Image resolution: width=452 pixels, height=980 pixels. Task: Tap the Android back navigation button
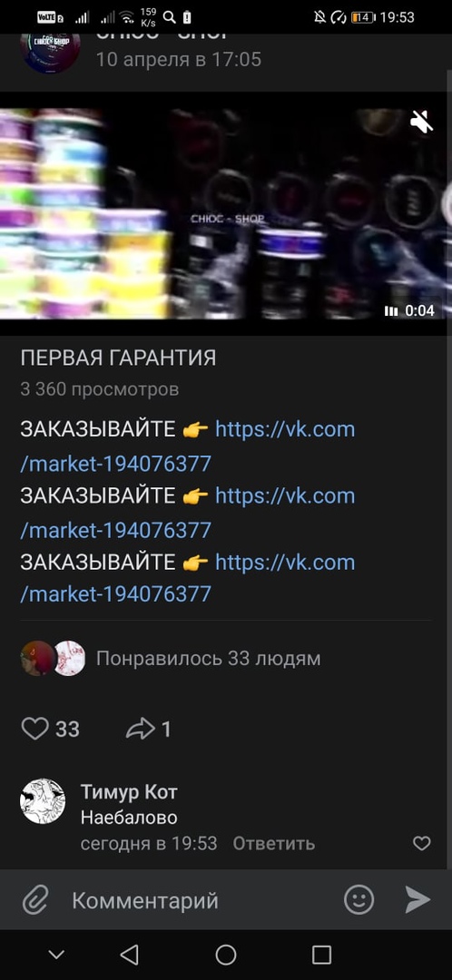[x=129, y=955]
